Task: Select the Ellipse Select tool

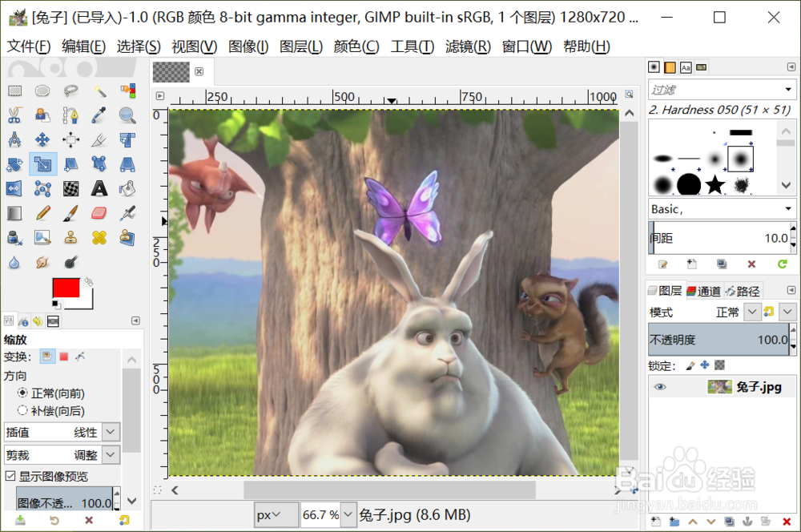Action: (42, 91)
